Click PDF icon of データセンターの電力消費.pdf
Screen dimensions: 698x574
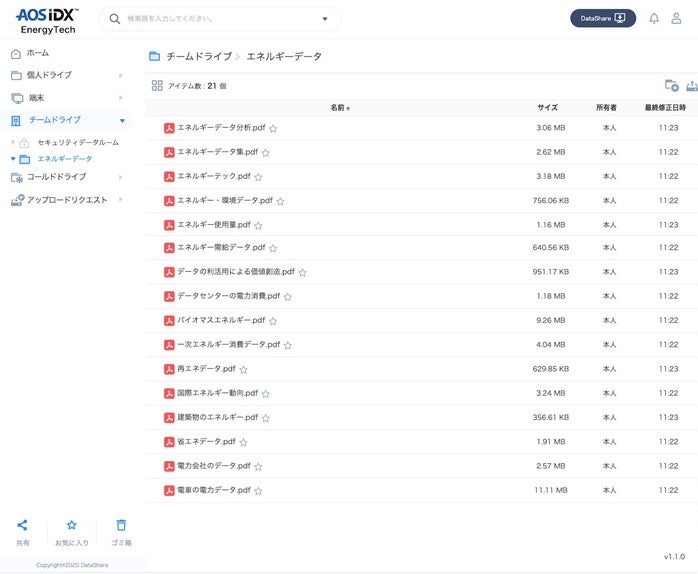click(169, 297)
